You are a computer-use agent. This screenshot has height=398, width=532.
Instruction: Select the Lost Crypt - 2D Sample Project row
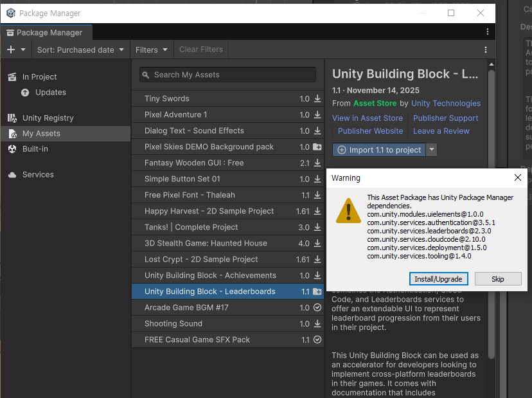(227, 259)
